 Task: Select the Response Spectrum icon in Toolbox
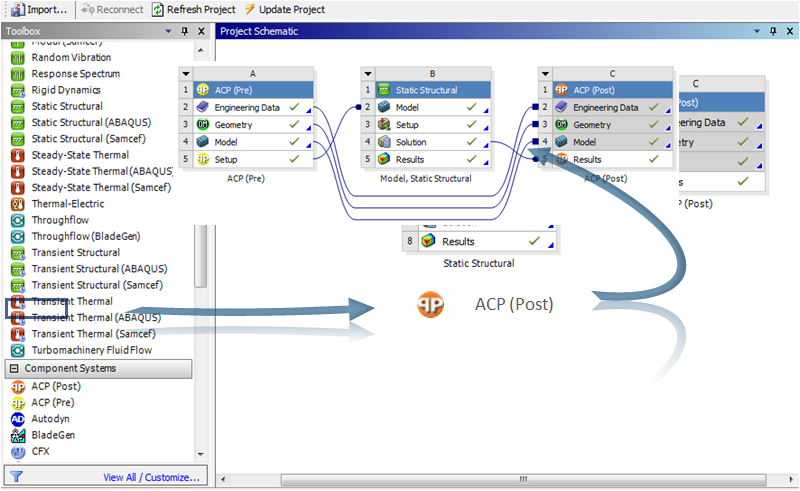(18, 74)
